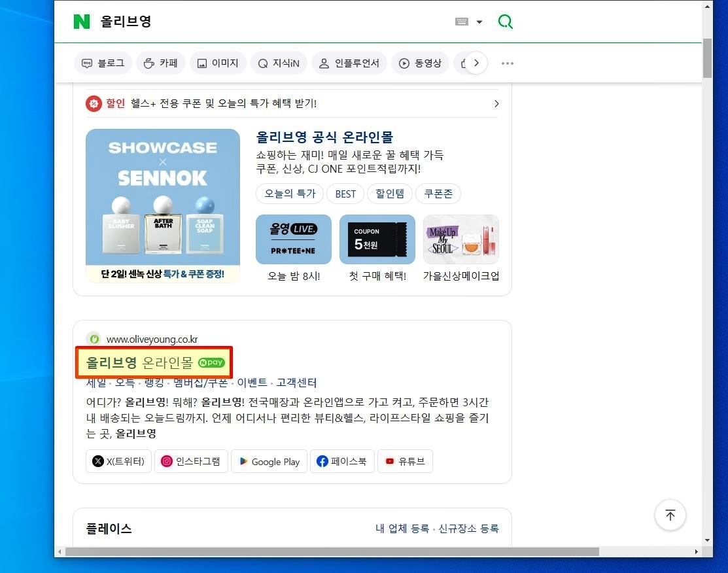Image resolution: width=728 pixels, height=573 pixels.
Task: Select the 지식iN search tab
Action: click(279, 63)
